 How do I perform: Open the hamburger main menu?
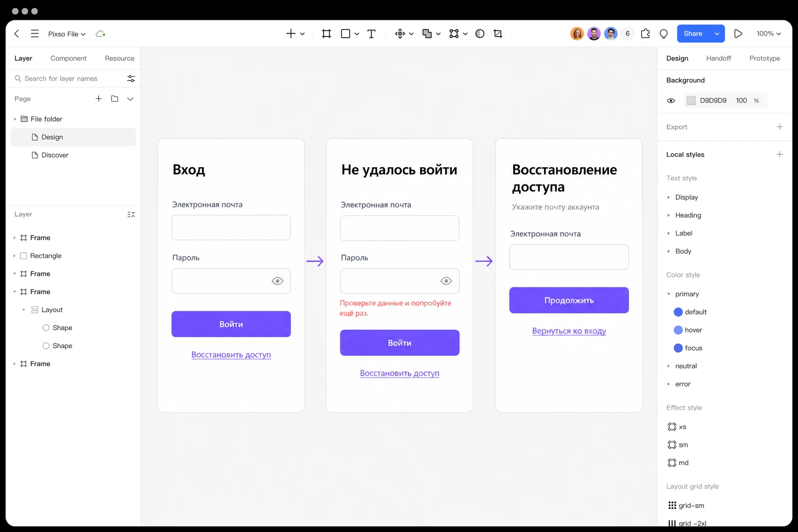(35, 34)
